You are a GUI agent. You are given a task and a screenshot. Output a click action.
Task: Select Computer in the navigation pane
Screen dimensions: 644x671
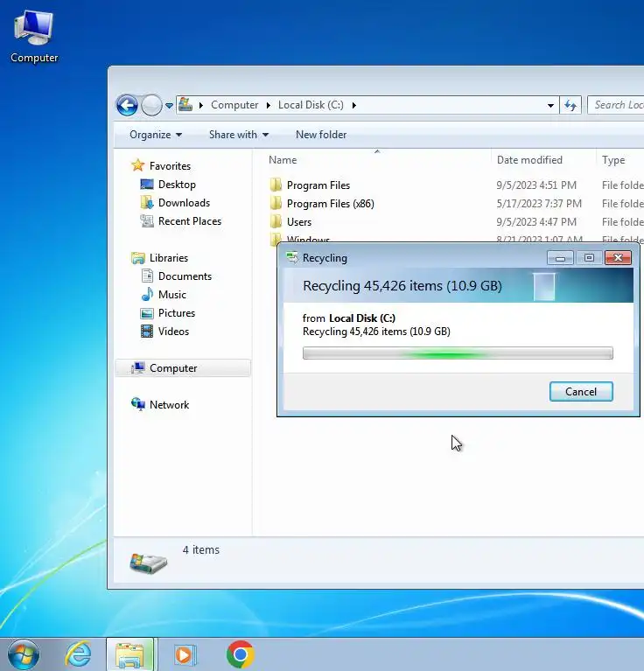183,368
